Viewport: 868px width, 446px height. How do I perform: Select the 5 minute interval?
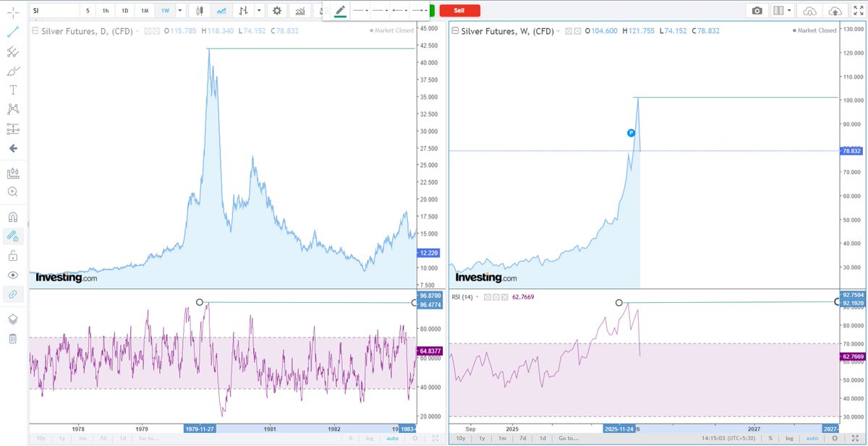[x=88, y=11]
